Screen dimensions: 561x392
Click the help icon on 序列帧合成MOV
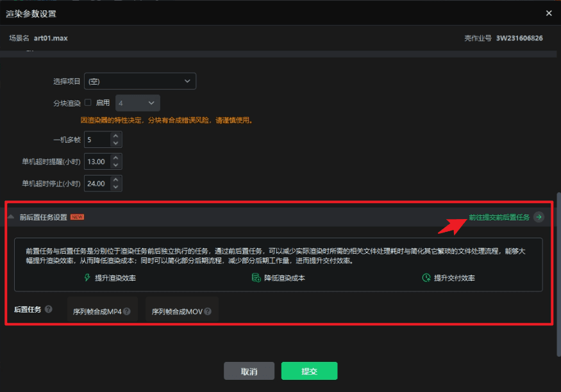click(x=208, y=311)
